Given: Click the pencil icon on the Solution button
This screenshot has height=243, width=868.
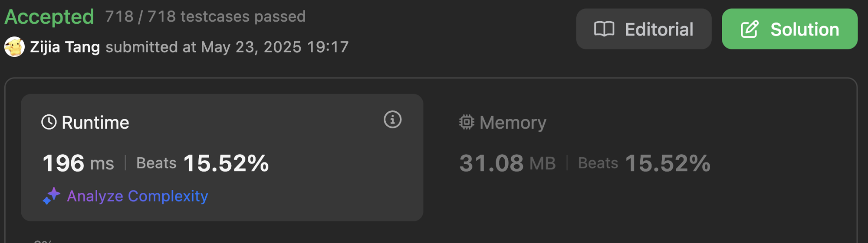Looking at the screenshot, I should click(x=750, y=29).
